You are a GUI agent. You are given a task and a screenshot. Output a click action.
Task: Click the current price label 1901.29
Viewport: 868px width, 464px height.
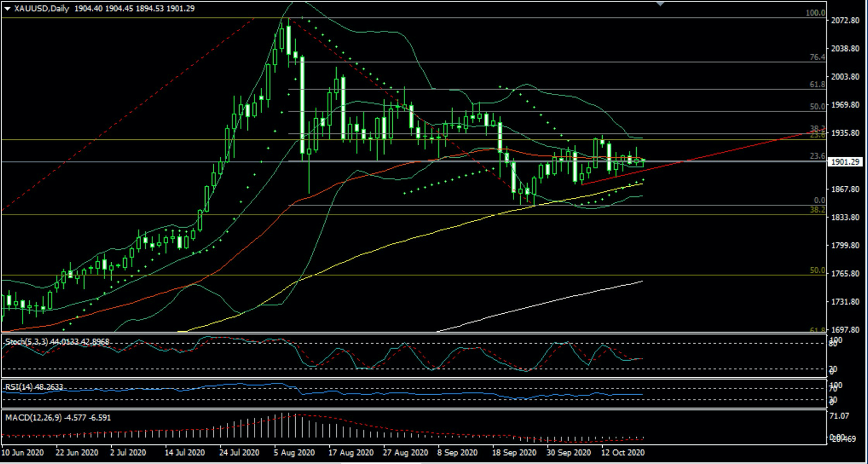[845, 162]
